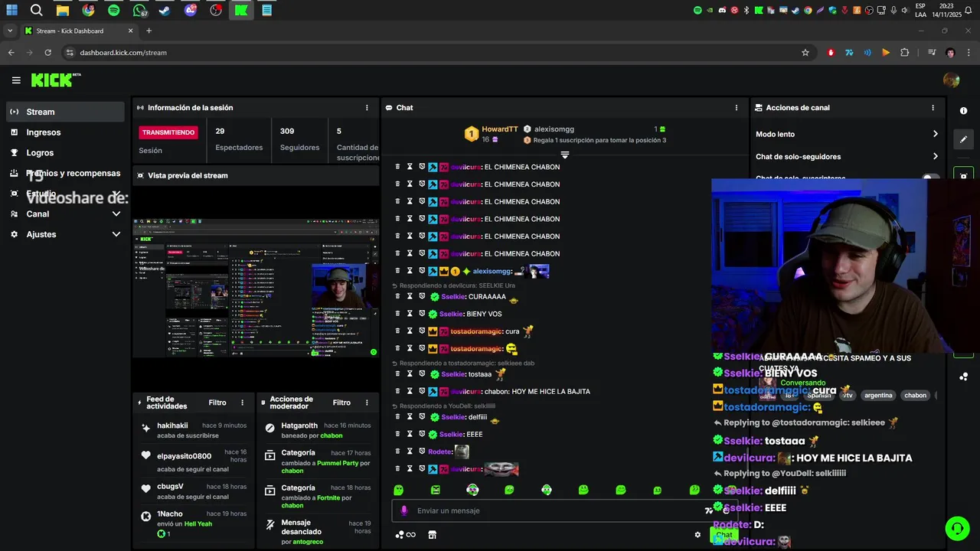
Task: Click the KICK logo
Action: click(x=55, y=80)
